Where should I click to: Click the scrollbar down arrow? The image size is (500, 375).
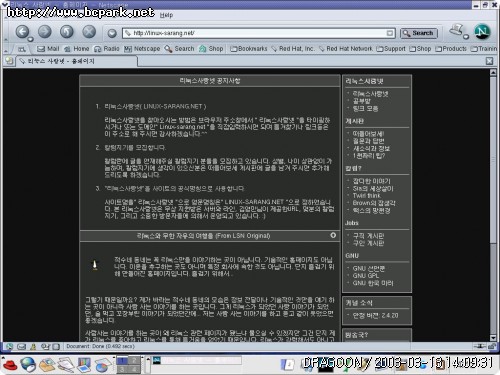pos(493,338)
